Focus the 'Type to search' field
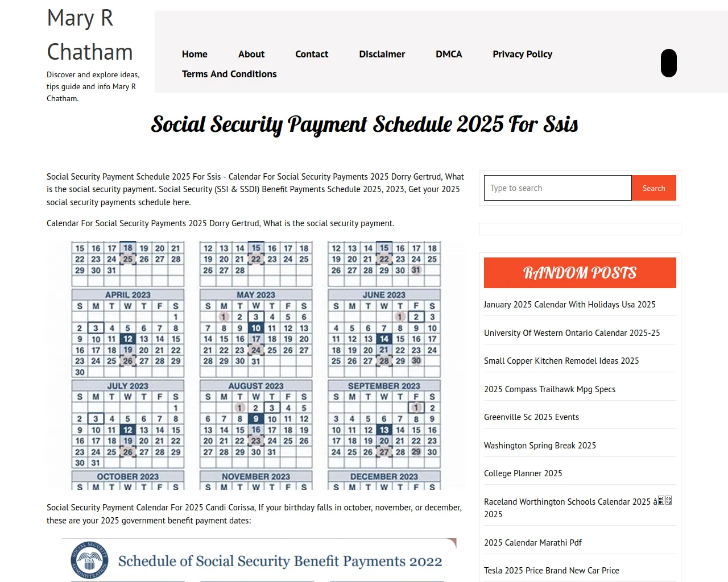Screen dimensions: 728x582 [557, 188]
